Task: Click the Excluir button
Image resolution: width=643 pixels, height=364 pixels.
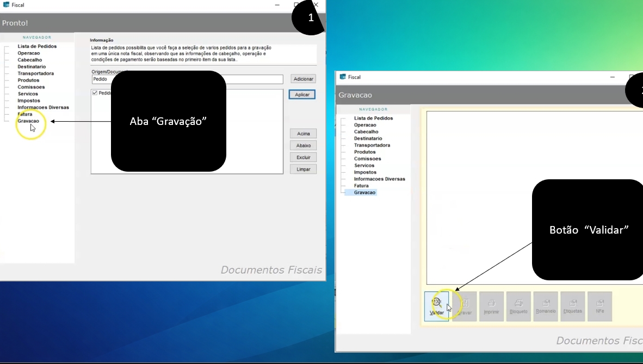Action: 303,158
